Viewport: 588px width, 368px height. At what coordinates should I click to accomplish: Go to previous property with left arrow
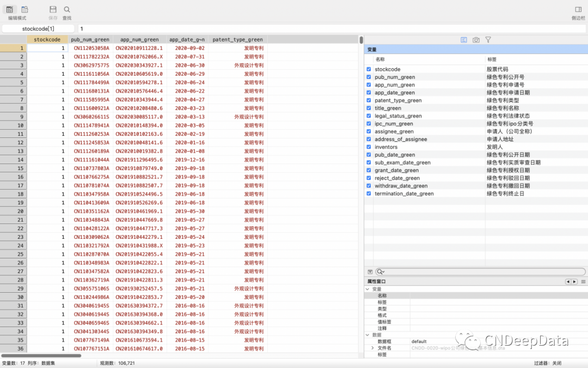[568, 282]
